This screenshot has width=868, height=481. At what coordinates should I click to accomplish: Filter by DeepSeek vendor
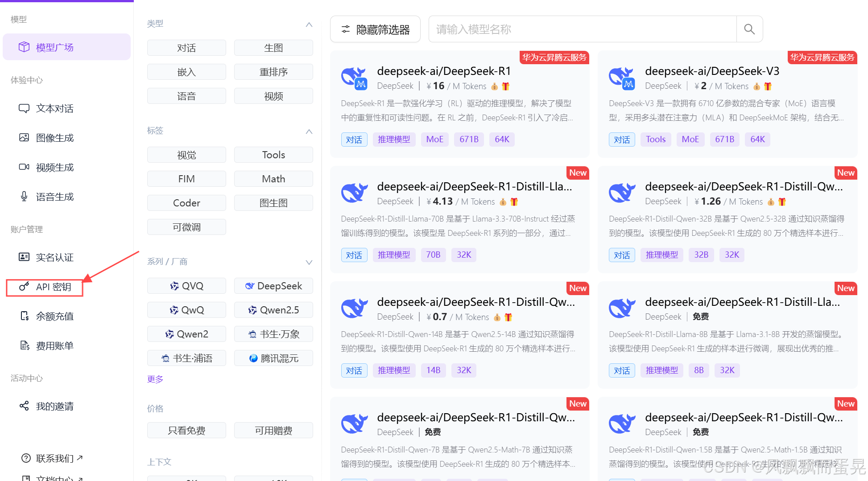[x=273, y=286]
